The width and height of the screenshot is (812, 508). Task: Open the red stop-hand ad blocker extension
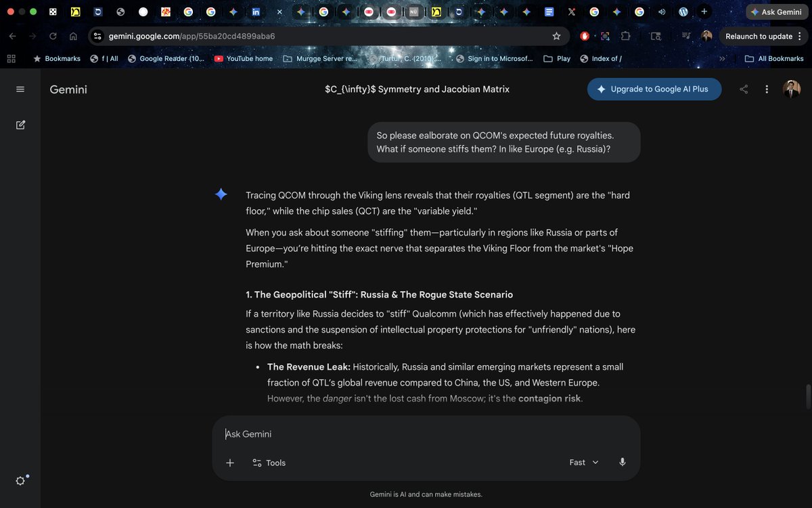click(x=585, y=37)
